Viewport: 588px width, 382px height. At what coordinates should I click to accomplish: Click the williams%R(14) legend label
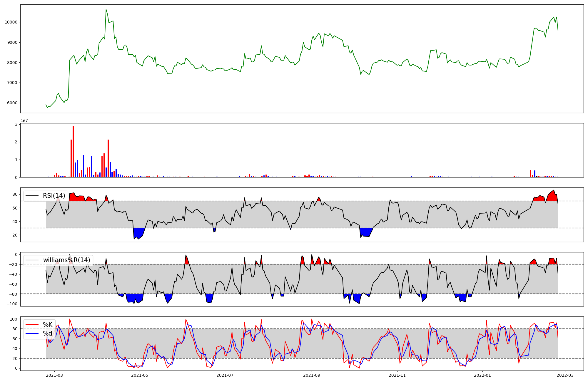66,260
